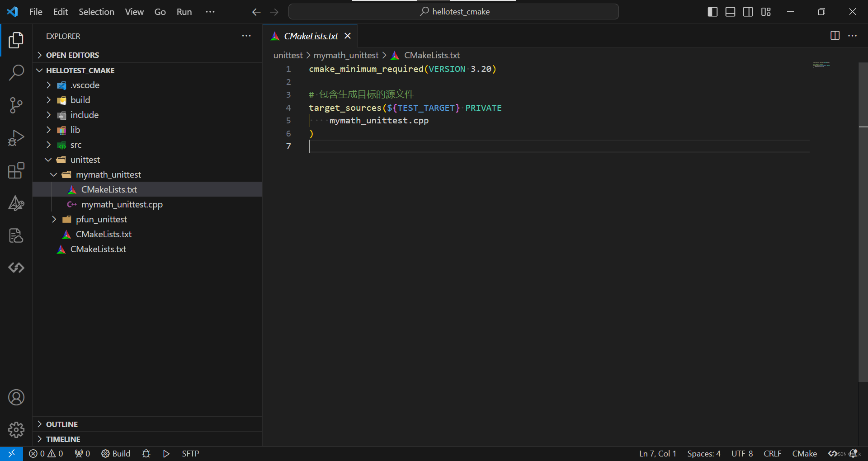Click the forwarded ports indicator in status bar
This screenshot has height=461, width=868.
point(82,453)
